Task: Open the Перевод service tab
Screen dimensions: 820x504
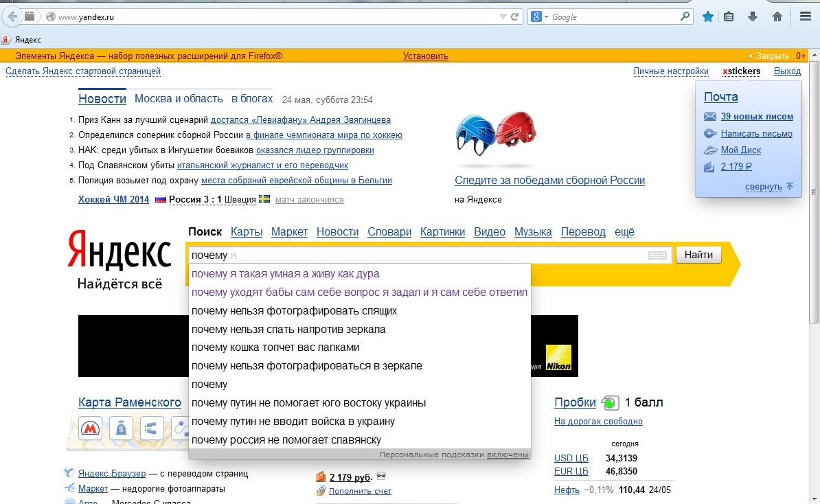Action: (583, 231)
